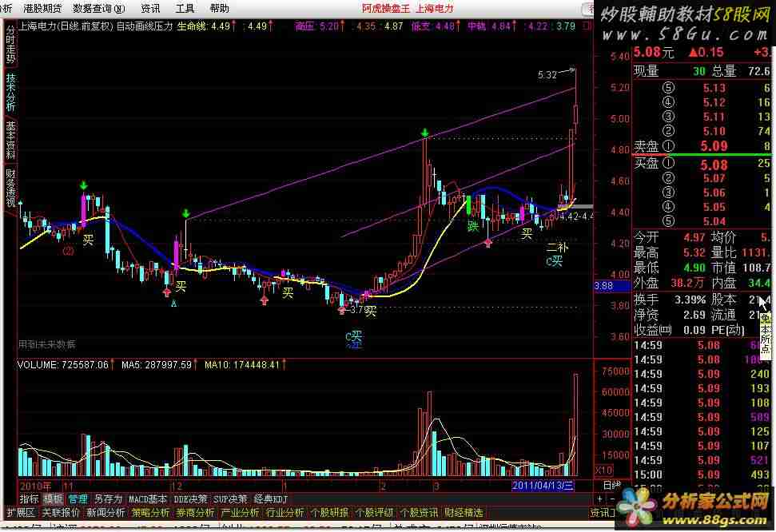The height and width of the screenshot is (532, 776).
Task: Switch to 技术分析 side tab
Action: 10,92
